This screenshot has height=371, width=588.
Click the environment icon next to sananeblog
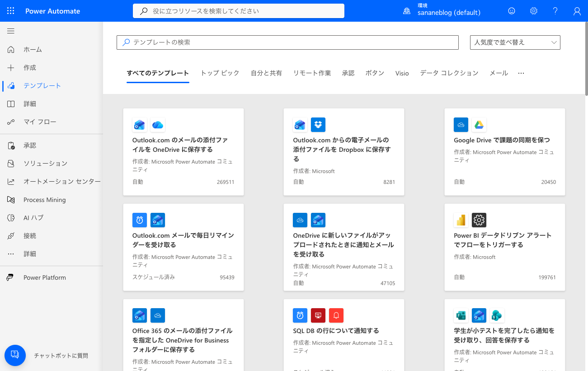407,11
